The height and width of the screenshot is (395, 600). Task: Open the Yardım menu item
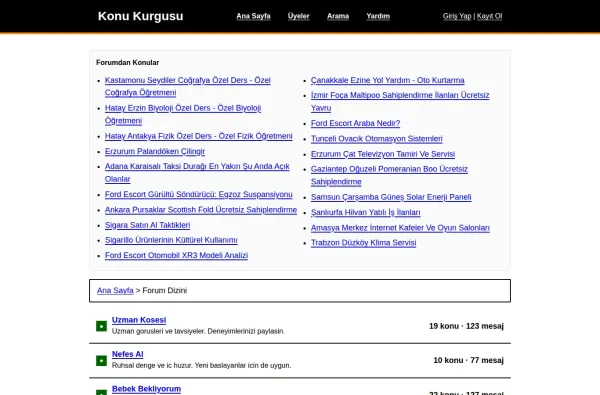(x=378, y=16)
